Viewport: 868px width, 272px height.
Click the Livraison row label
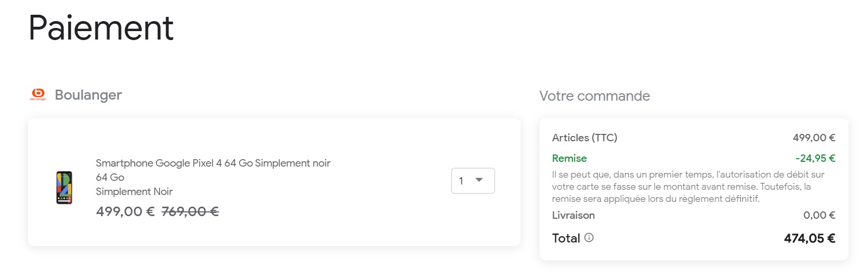point(573,215)
